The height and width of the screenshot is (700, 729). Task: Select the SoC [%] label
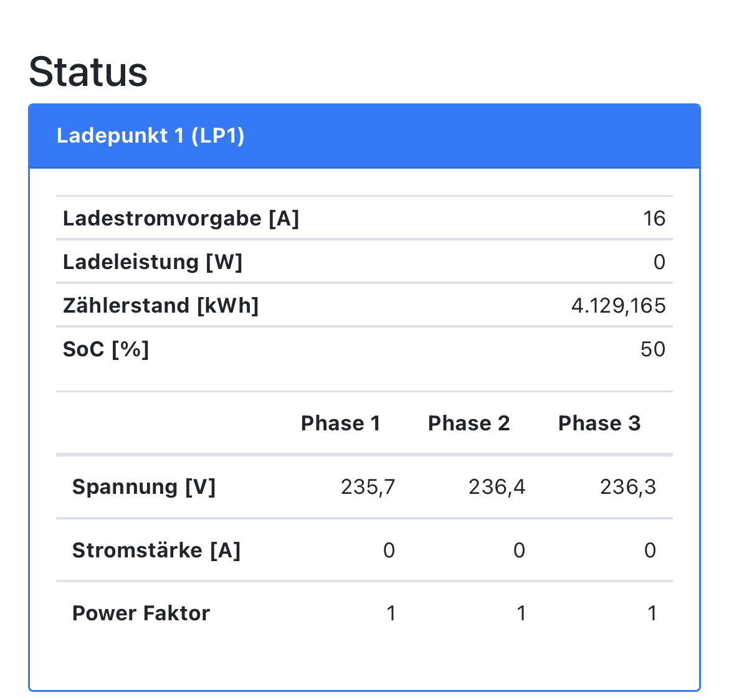tap(106, 349)
